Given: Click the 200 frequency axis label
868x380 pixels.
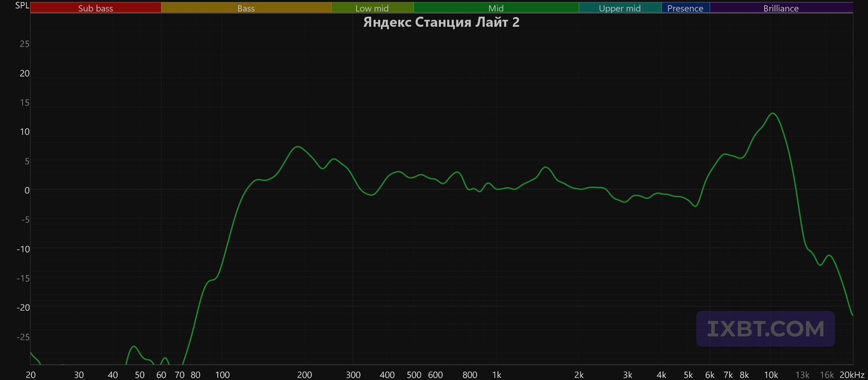Looking at the screenshot, I should pyautogui.click(x=305, y=374).
